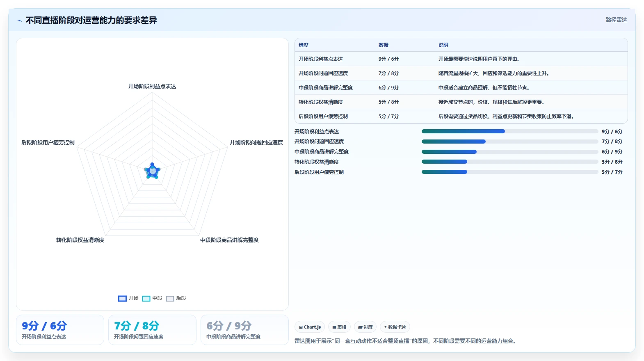
Task: Click the footer note beginning 雷达图用于展示
Action: coord(405,341)
